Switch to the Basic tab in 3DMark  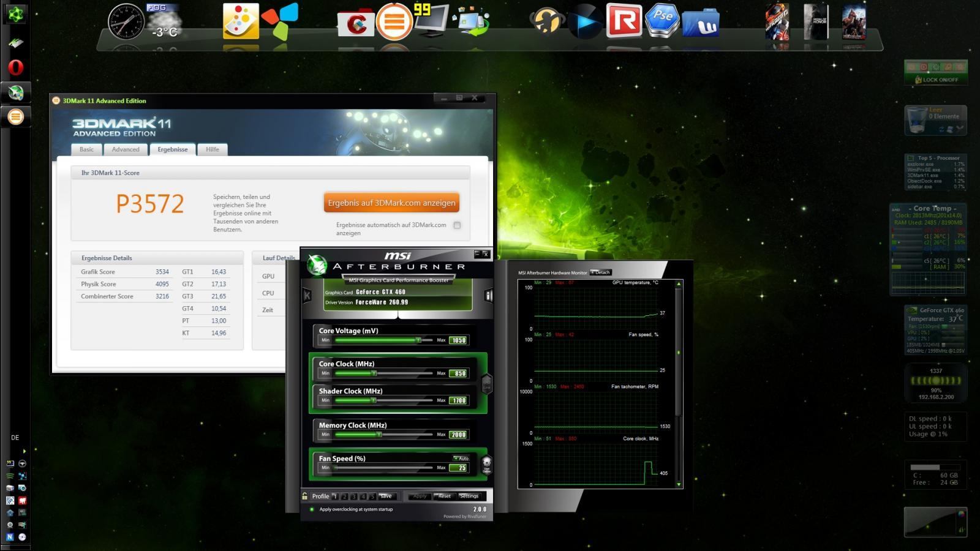click(86, 149)
